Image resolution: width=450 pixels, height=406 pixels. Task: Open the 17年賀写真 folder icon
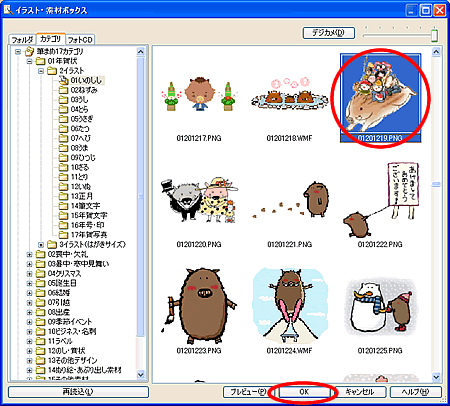63,235
